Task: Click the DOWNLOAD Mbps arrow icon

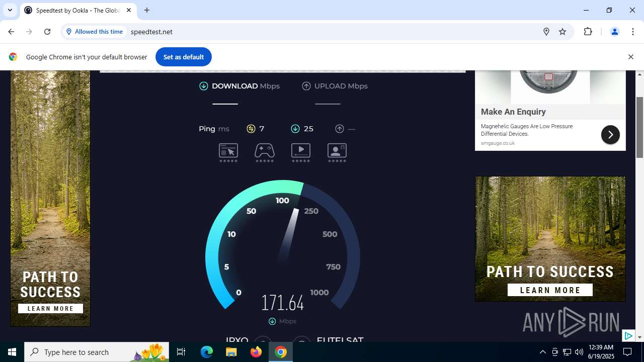Action: (x=204, y=86)
